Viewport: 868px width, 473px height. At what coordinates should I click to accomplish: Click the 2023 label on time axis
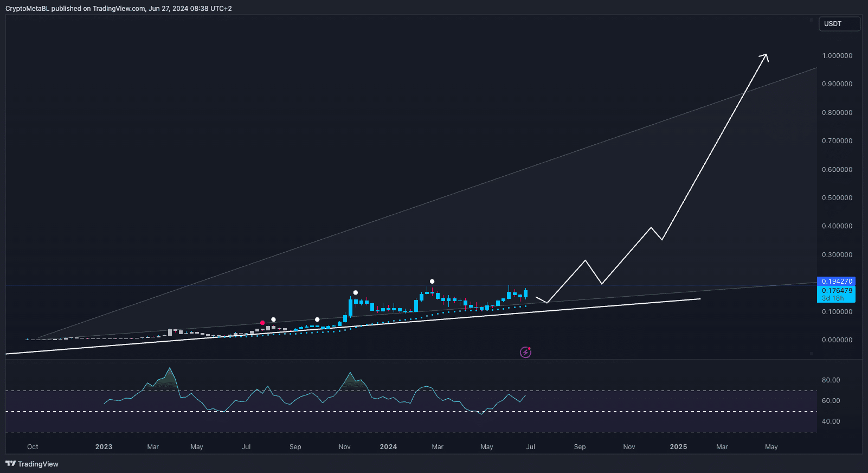point(104,447)
